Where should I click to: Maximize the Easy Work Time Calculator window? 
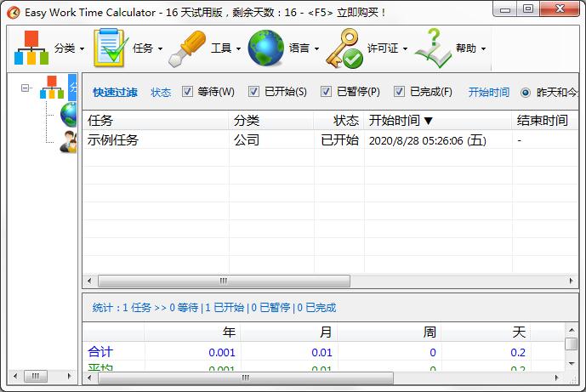(528, 9)
